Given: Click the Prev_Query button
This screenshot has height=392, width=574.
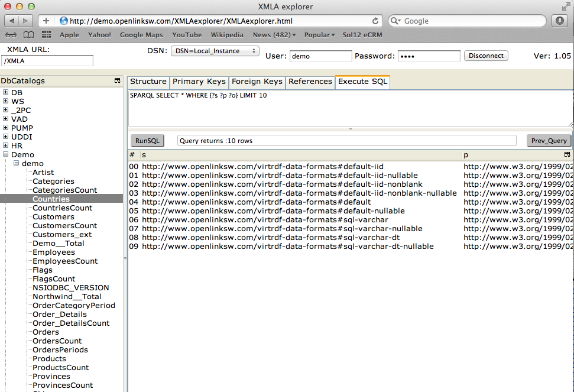Looking at the screenshot, I should (549, 141).
